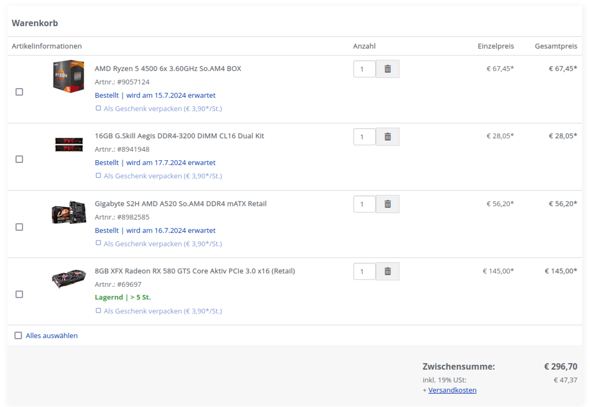Screen dimensions: 590x407
Task: Click the G.Skill RAM sticks thumbnail
Action: (x=69, y=145)
